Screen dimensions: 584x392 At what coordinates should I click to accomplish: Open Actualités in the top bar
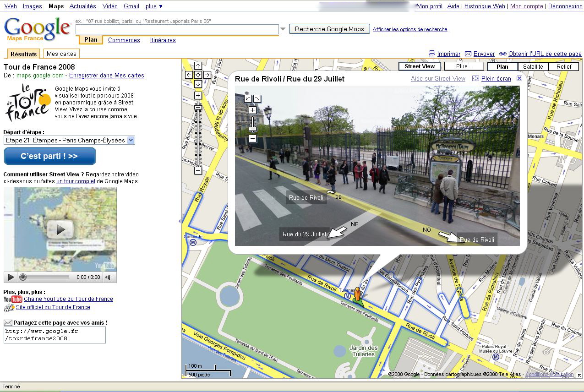83,6
